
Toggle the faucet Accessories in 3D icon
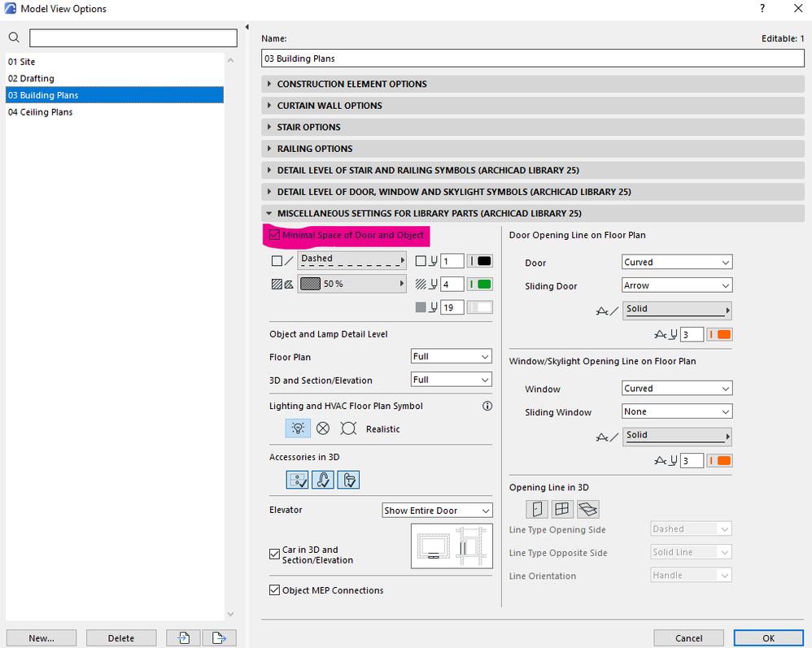(323, 480)
